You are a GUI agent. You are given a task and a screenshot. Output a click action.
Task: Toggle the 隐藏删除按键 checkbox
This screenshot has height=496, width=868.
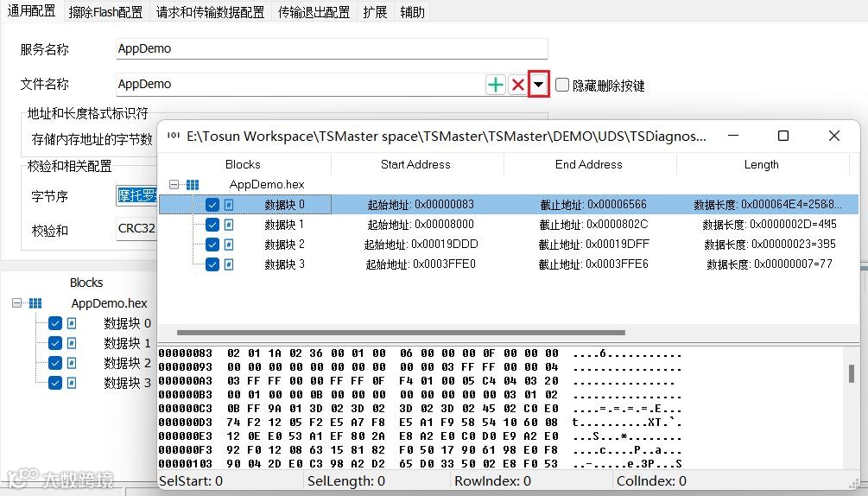(x=562, y=85)
